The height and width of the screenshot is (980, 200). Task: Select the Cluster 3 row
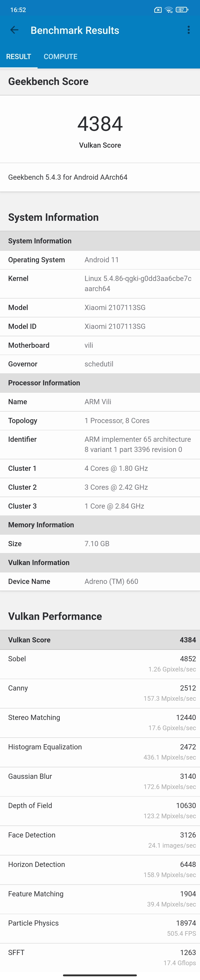(100, 506)
